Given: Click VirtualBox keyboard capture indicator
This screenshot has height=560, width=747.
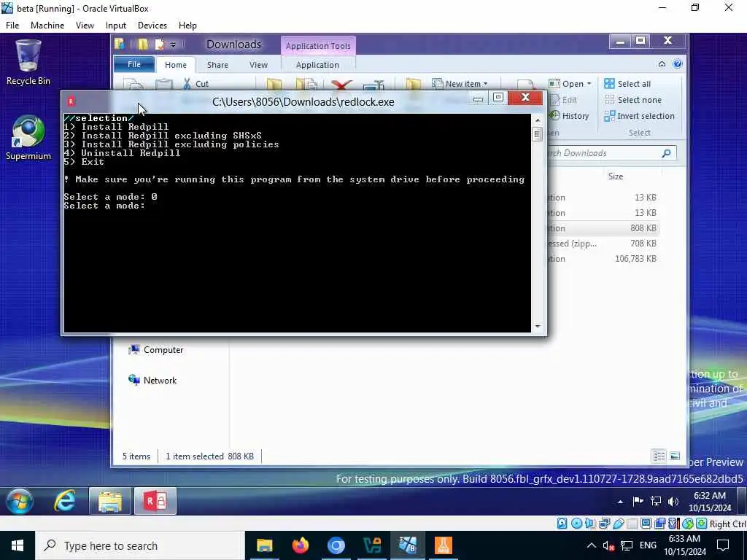Looking at the screenshot, I should (701, 524).
